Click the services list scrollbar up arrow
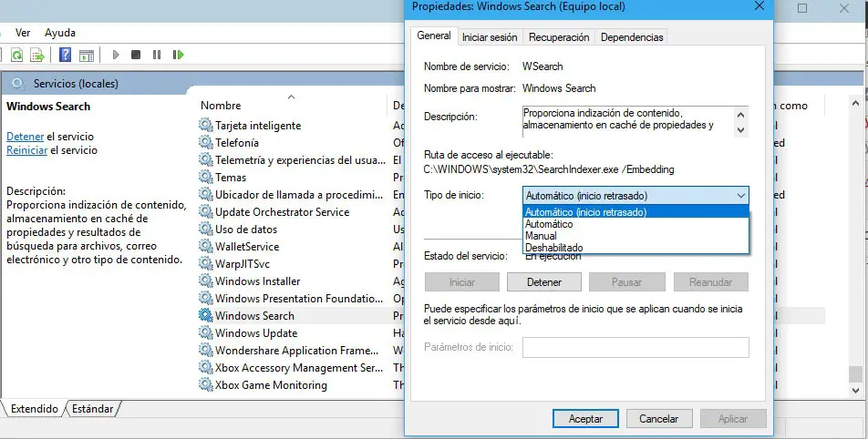This screenshot has height=439, width=868. pyautogui.click(x=855, y=103)
